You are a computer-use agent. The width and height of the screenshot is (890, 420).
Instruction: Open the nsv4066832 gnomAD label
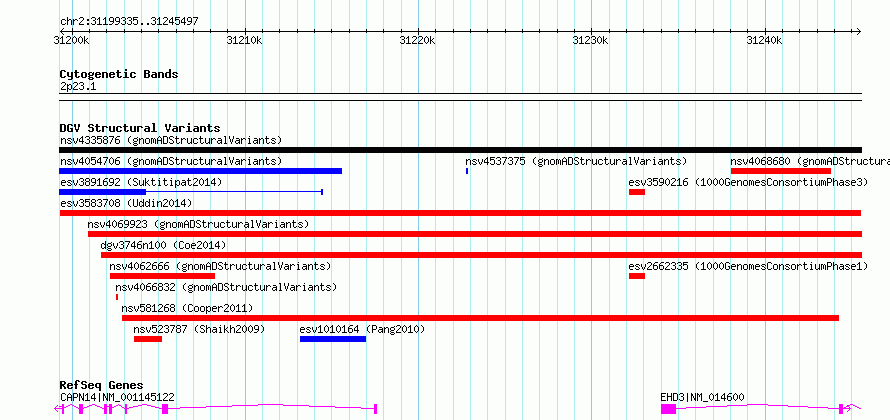pyautogui.click(x=226, y=287)
